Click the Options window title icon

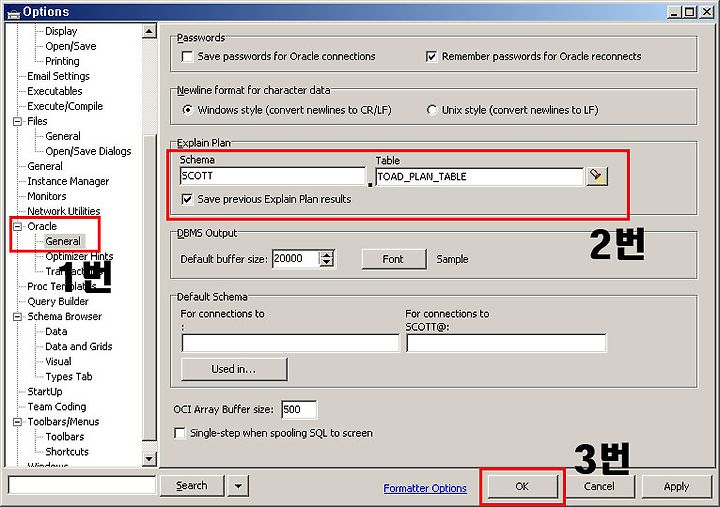[x=13, y=13]
